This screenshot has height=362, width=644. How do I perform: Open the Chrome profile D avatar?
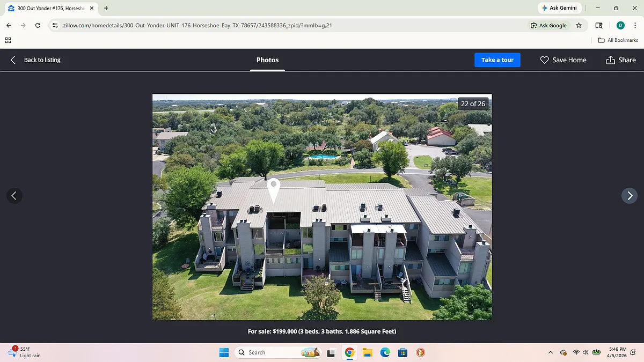point(620,25)
